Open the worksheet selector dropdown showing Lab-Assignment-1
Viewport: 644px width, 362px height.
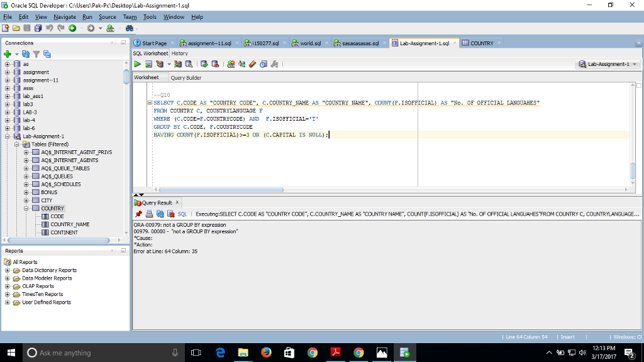(x=634, y=64)
